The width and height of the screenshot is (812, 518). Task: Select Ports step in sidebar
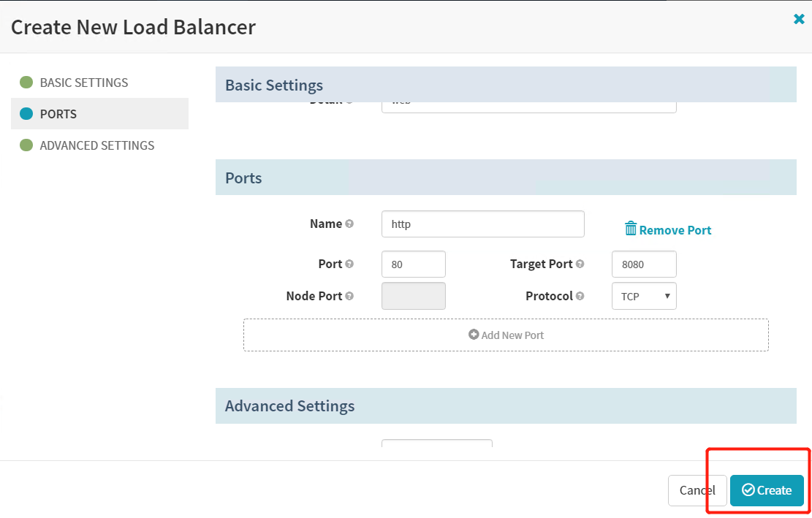58,114
